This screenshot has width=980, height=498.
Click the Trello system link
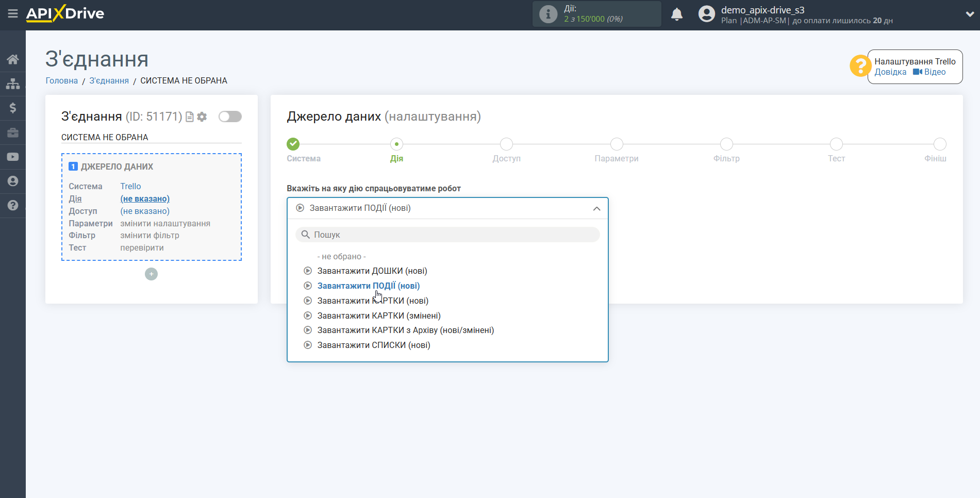click(130, 186)
